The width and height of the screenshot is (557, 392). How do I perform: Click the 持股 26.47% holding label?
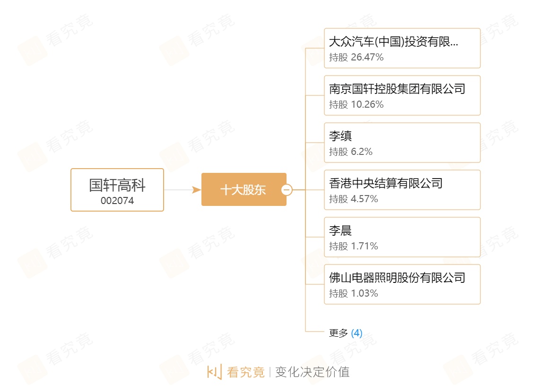pos(357,58)
